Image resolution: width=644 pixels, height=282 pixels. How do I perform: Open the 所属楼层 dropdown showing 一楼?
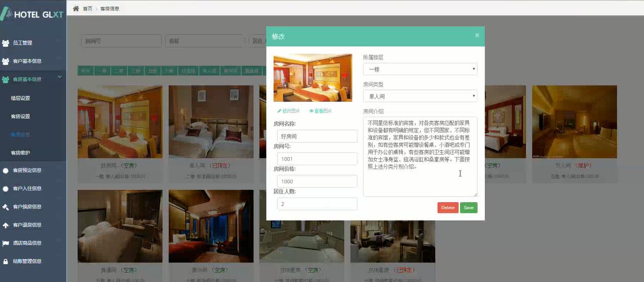point(420,69)
